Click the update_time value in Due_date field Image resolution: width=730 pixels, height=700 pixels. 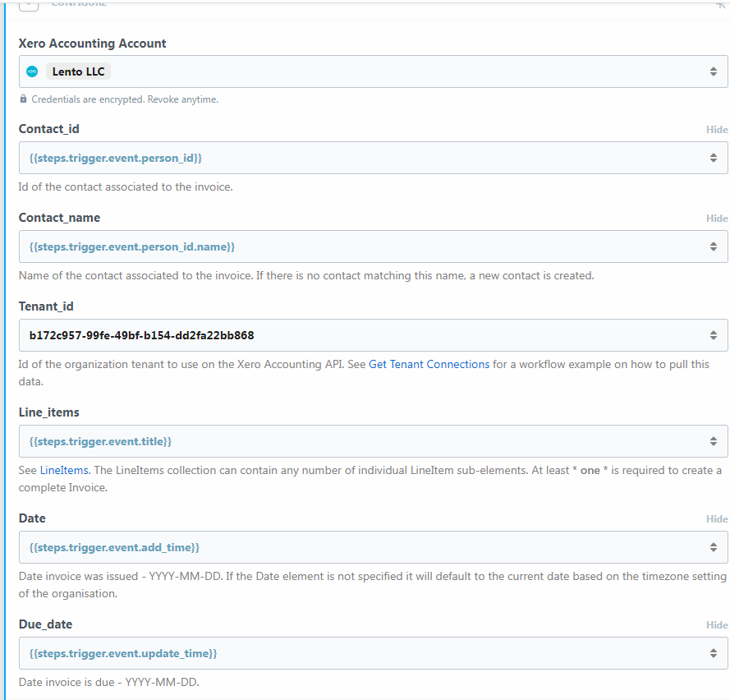pyautogui.click(x=123, y=653)
